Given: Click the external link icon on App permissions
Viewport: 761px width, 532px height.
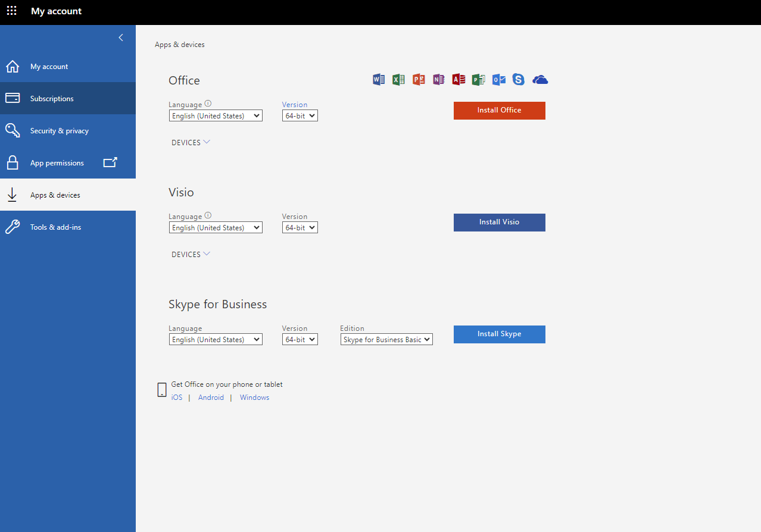Looking at the screenshot, I should pyautogui.click(x=110, y=162).
